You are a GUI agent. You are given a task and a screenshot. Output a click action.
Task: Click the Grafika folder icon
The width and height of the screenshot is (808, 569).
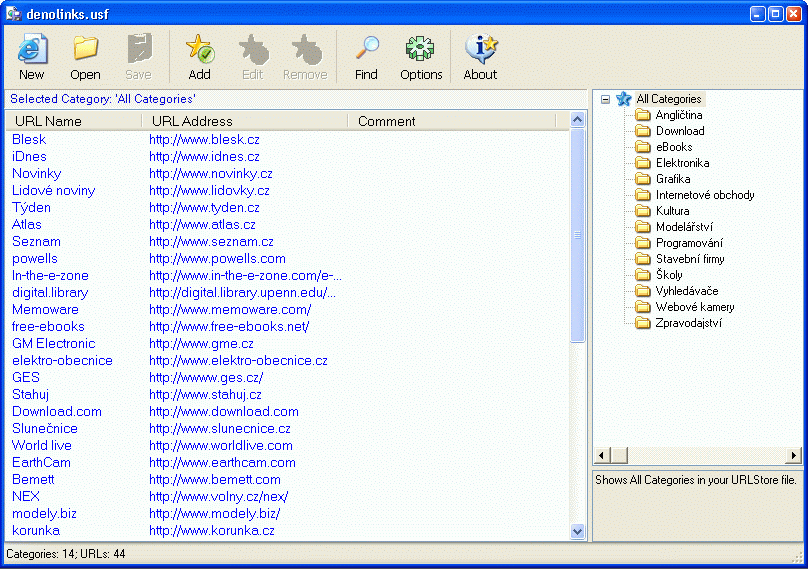tap(643, 178)
